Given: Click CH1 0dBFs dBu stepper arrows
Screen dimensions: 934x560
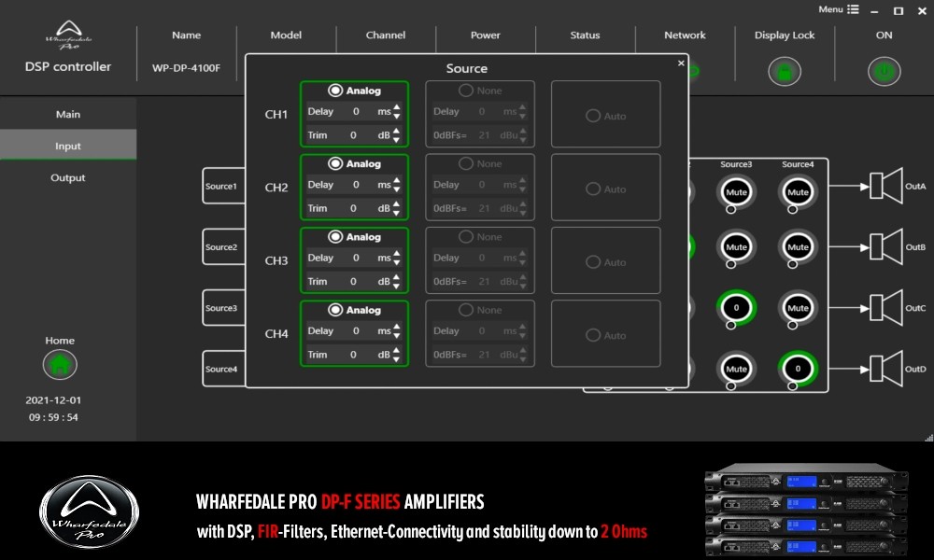Looking at the screenshot, I should (522, 135).
